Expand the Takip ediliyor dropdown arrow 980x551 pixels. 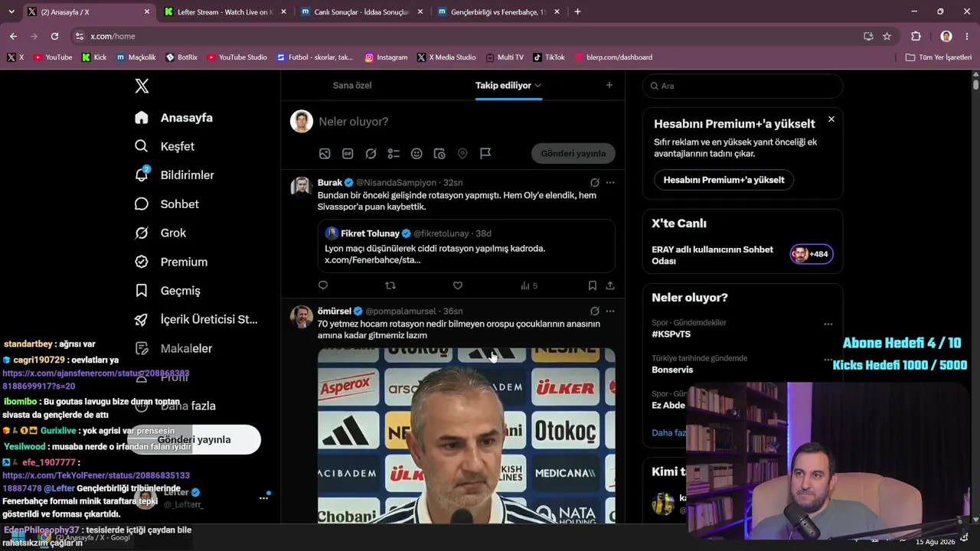538,86
